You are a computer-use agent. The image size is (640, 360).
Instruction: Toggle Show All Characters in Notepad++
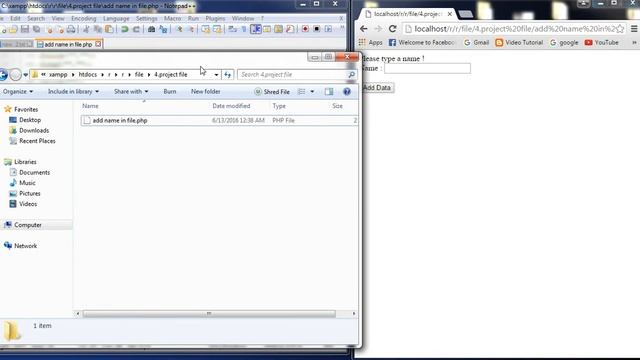[x=244, y=29]
